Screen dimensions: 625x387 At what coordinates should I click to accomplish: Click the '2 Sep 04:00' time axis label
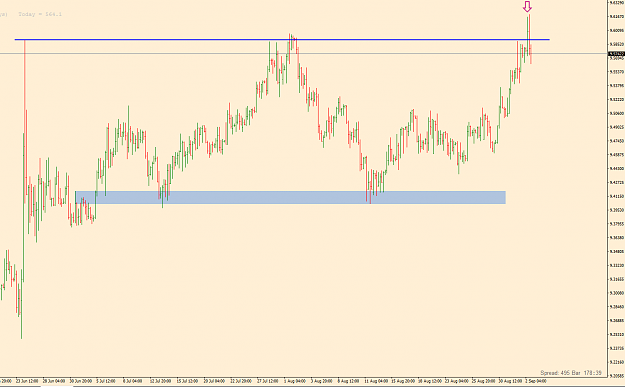click(x=536, y=381)
